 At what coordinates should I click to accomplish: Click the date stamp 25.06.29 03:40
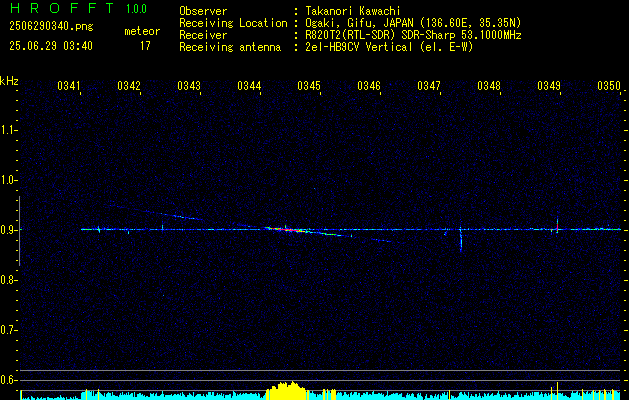pyautogui.click(x=51, y=46)
